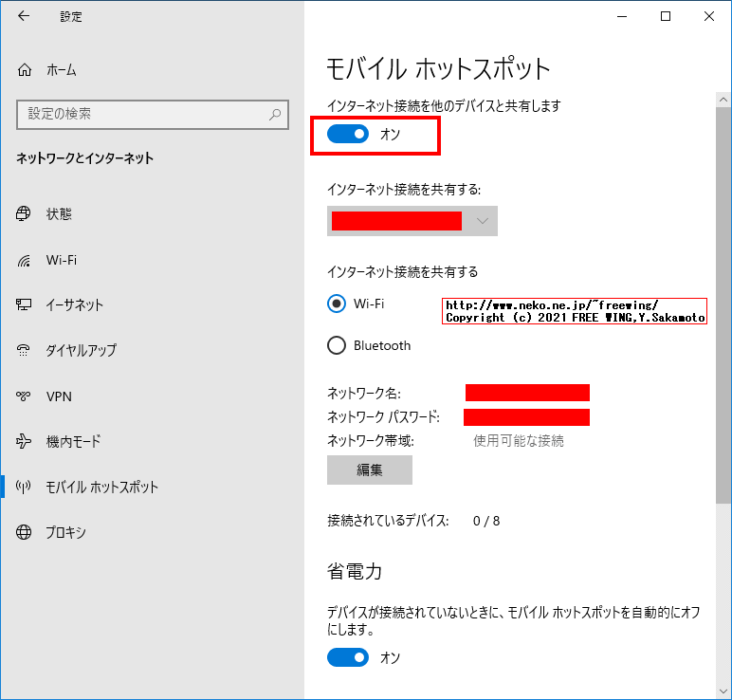
Task: Click the 0 / 8 connected devices count
Action: point(486,521)
